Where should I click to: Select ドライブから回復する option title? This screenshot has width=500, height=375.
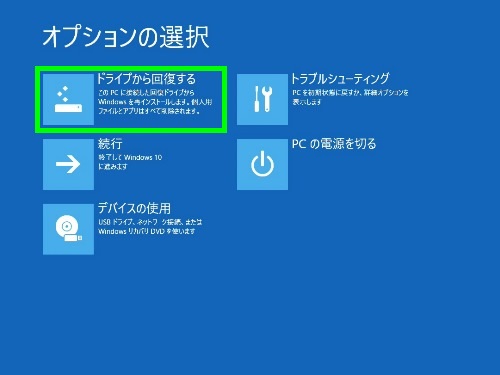tap(146, 79)
